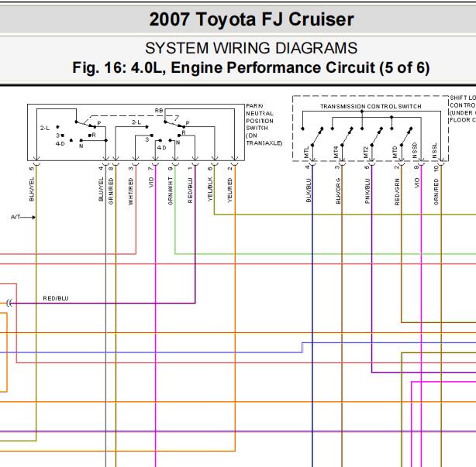Click 'GRN/RED' label beside the BLU/YEL wire
This screenshot has height=467, width=476.
pos(111,191)
